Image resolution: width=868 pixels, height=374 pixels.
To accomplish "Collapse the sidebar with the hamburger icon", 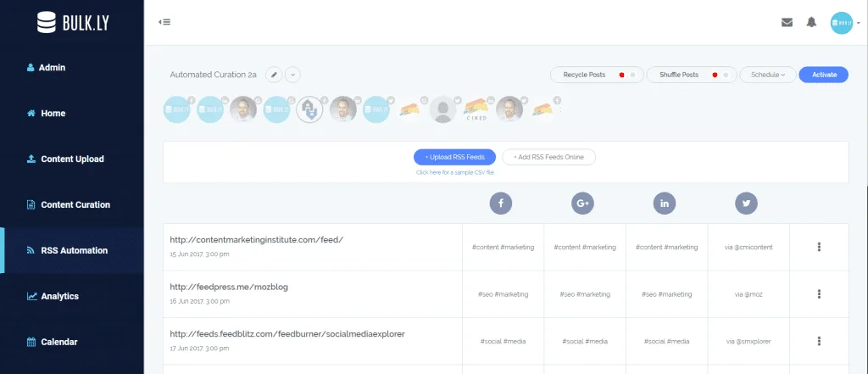I will click(164, 22).
